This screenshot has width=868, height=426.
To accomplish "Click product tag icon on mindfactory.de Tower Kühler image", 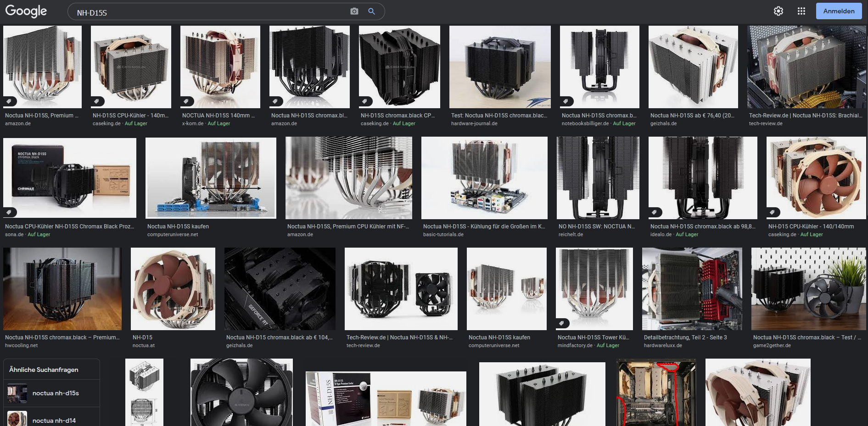I will pyautogui.click(x=562, y=323).
